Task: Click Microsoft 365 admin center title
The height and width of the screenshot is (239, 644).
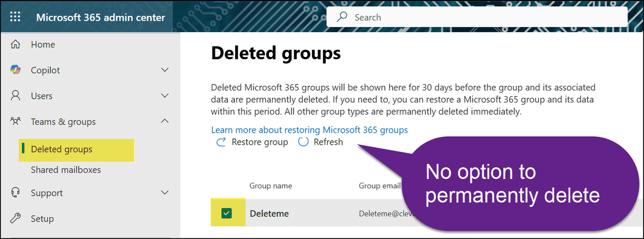Action: point(101,18)
